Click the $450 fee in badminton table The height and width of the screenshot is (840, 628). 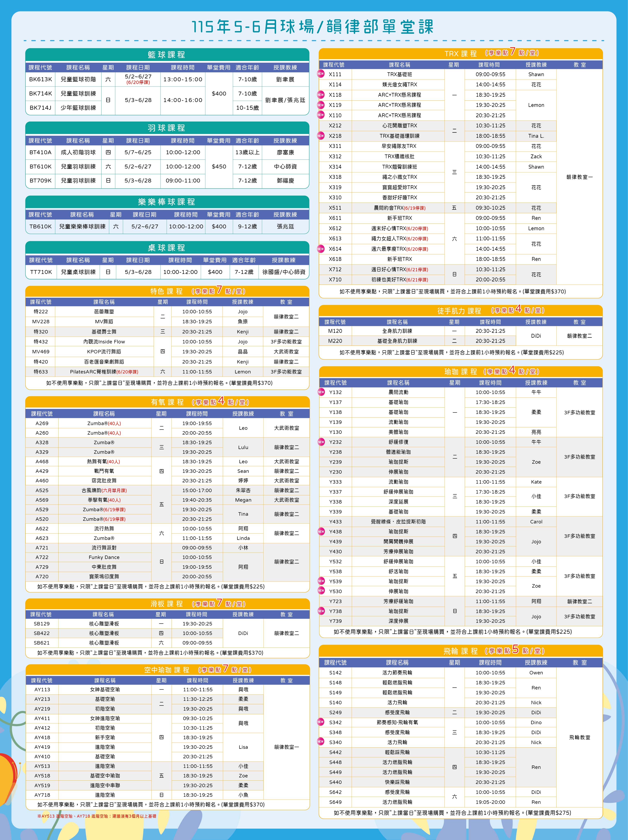point(219,166)
